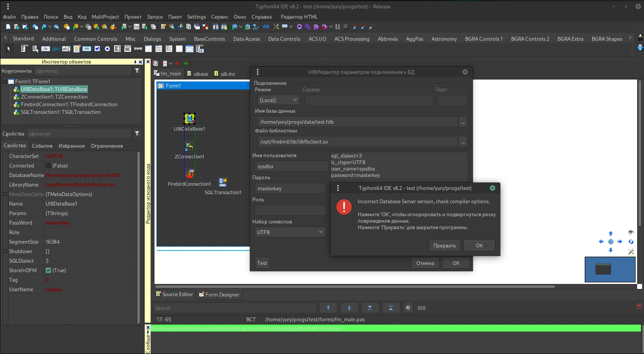The height and width of the screenshot is (354, 644).
Task: Open the Запуск menu
Action: [155, 17]
